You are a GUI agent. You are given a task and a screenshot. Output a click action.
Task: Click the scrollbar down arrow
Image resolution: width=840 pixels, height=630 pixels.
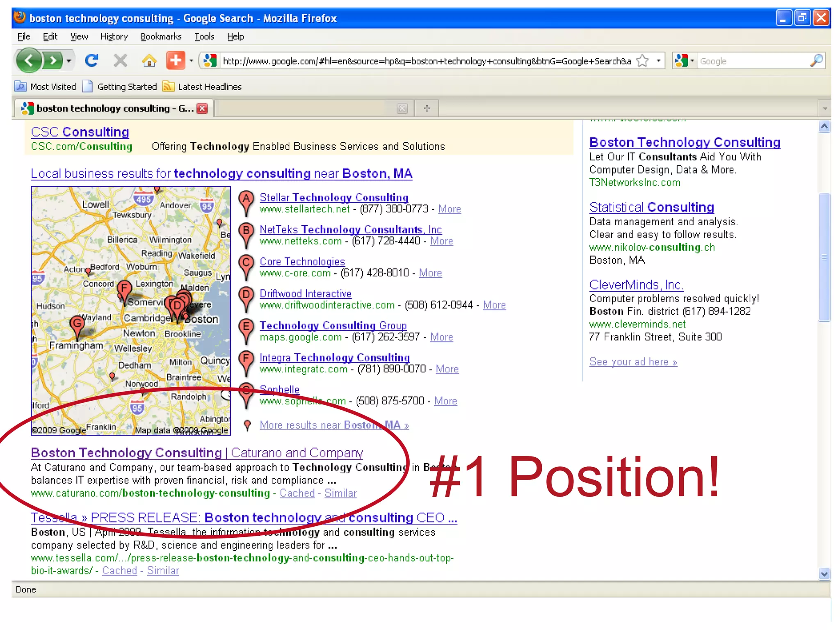click(824, 573)
